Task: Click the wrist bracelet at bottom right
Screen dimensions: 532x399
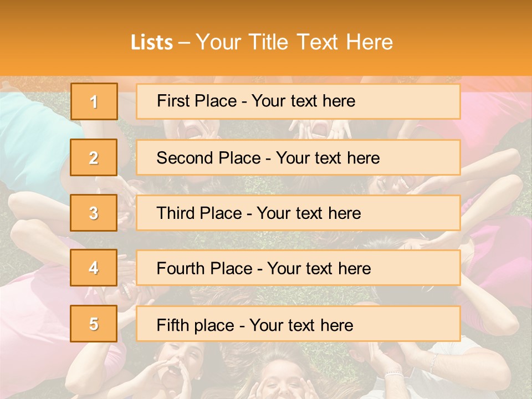Action: pos(394,375)
